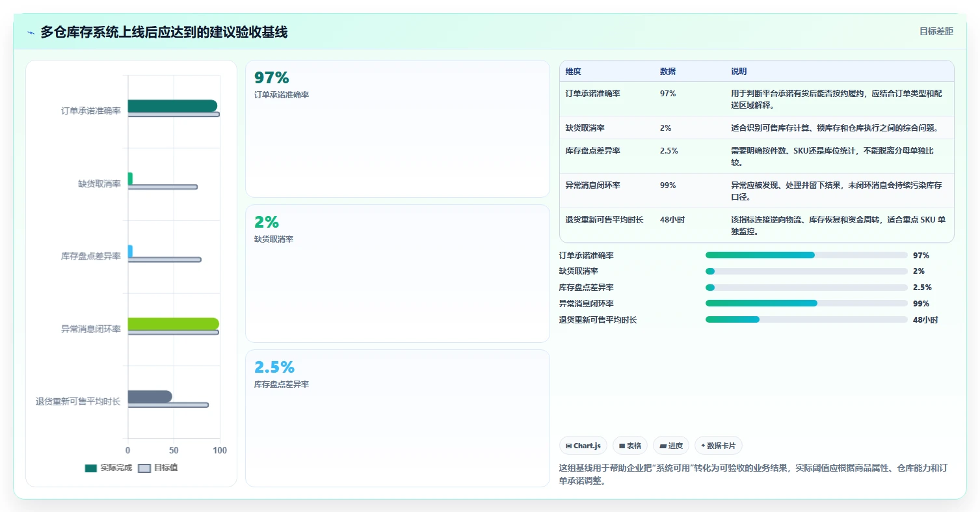Open the 2% 缺货取消率 data card
Image resolution: width=980 pixels, height=512 pixels.
pos(397,273)
